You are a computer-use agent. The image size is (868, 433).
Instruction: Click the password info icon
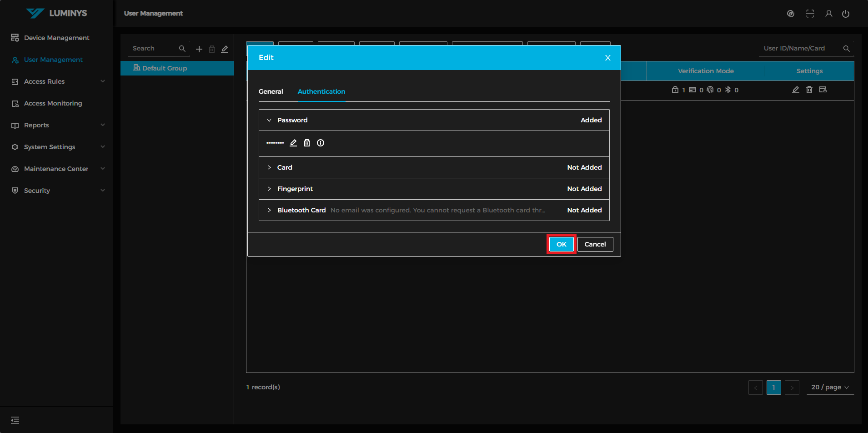point(321,143)
